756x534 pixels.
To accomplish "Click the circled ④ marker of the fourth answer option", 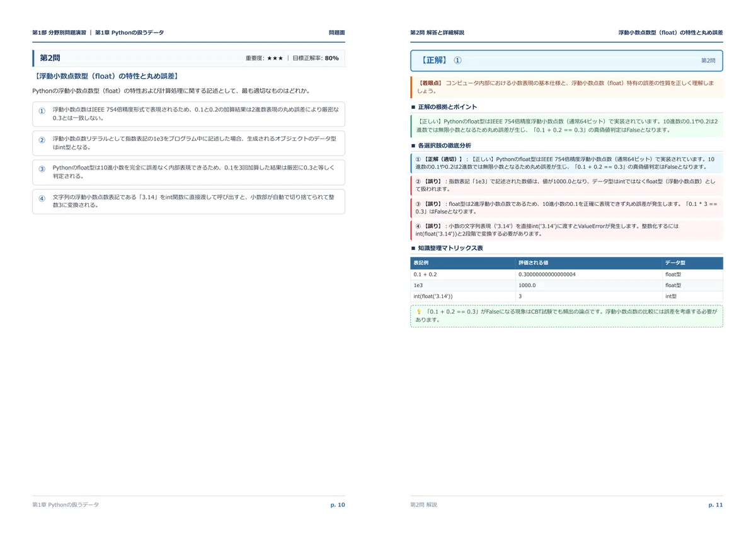I will tap(42, 198).
